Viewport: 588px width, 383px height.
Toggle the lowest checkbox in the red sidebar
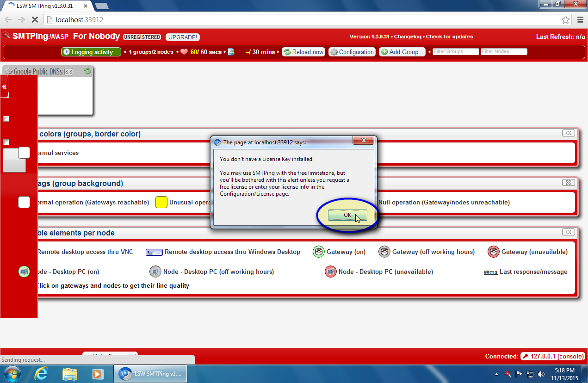(x=6, y=142)
